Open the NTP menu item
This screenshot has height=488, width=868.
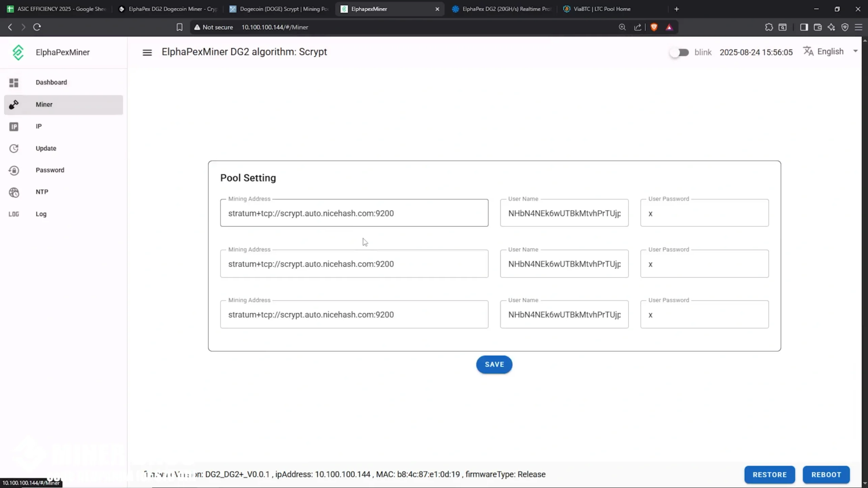click(63, 192)
